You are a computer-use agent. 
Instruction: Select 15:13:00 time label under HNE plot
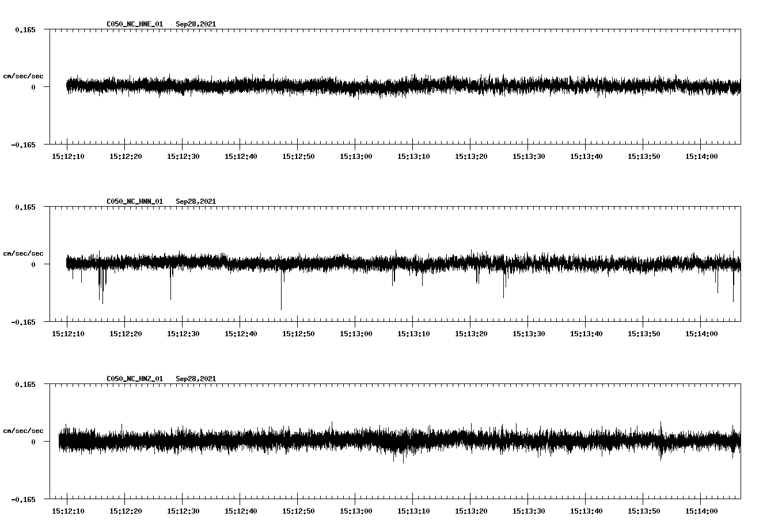(356, 156)
